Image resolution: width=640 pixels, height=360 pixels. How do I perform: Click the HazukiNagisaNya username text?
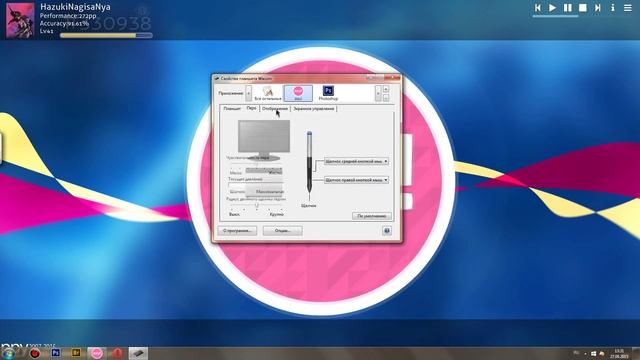pos(75,7)
